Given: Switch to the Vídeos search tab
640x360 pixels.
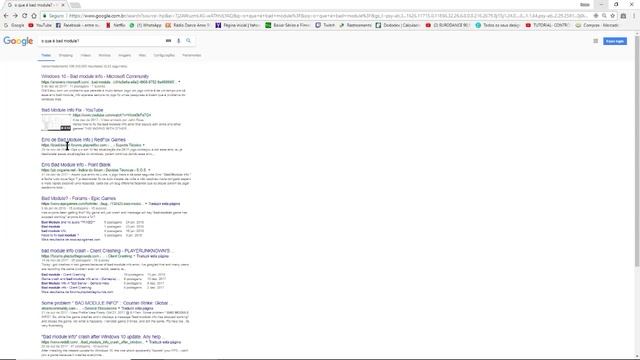Looking at the screenshot, I should coord(86,55).
